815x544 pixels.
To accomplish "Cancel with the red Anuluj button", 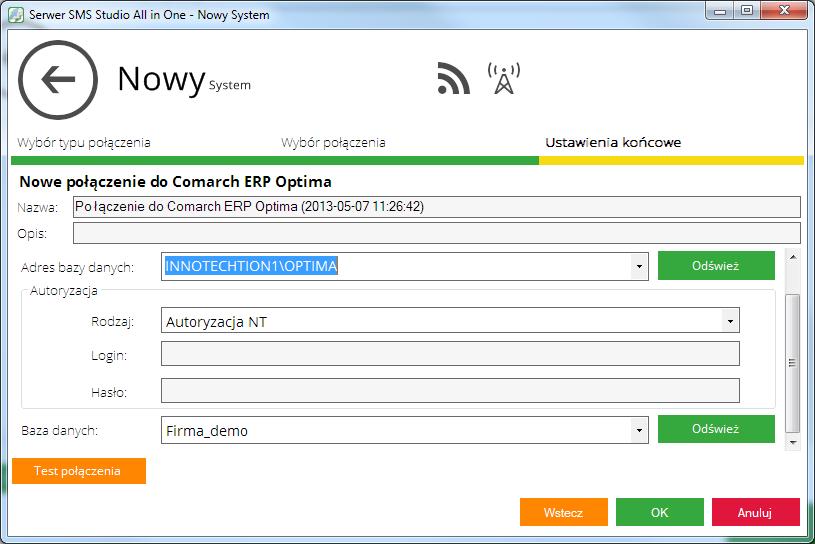I will point(755,512).
